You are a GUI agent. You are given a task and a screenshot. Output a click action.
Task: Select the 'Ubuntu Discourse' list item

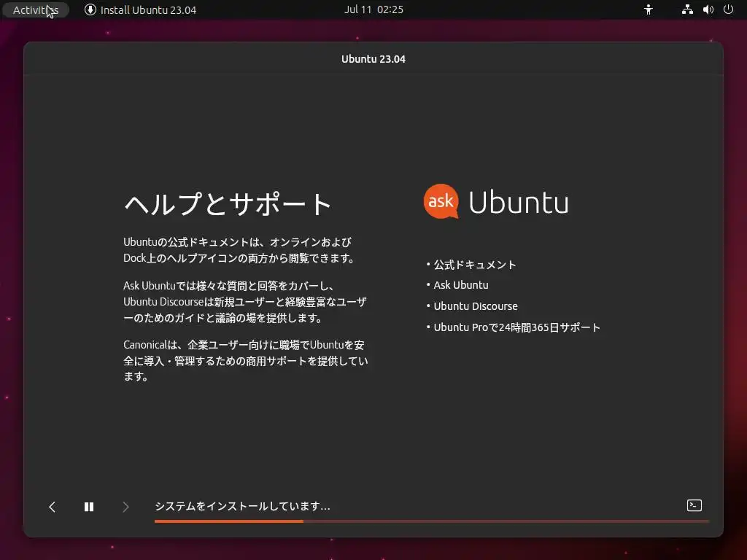click(476, 306)
